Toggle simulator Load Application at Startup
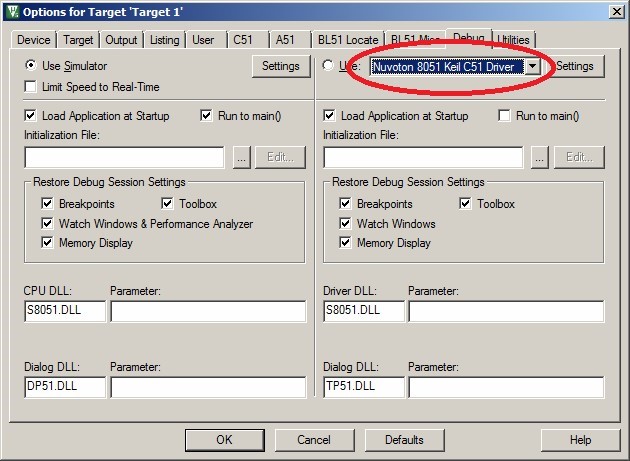 30,115
